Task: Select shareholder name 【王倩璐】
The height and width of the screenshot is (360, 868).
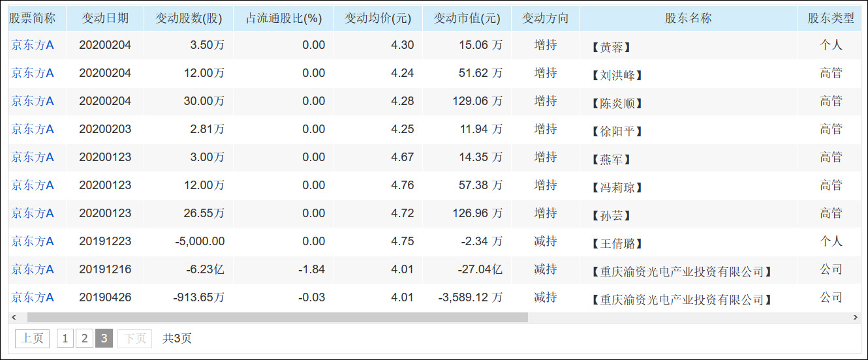Action: point(617,243)
